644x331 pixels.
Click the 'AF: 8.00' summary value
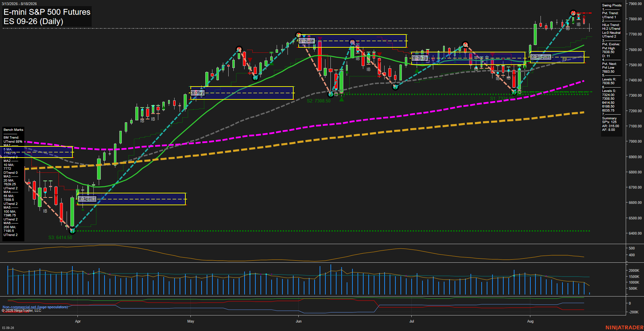pyautogui.click(x=608, y=130)
